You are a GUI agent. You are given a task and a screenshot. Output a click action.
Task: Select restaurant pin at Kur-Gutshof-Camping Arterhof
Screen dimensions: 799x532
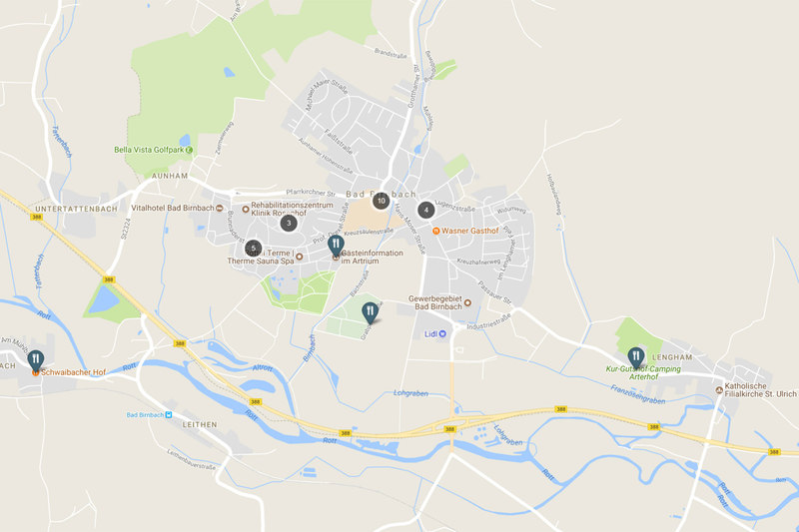tap(636, 357)
